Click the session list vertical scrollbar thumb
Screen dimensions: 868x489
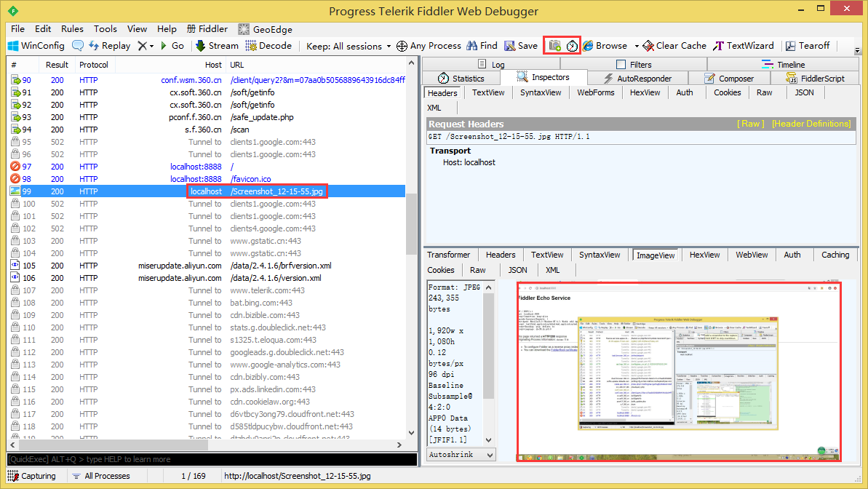coord(411,224)
